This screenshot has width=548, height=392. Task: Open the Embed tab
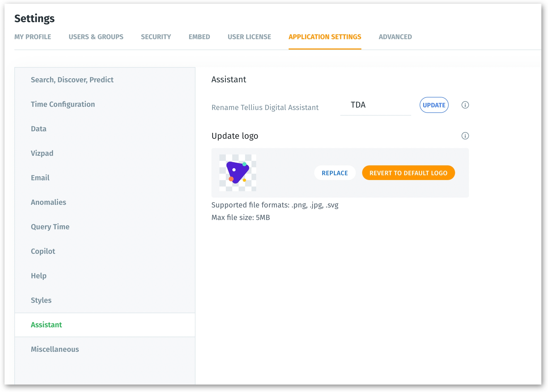coord(199,37)
